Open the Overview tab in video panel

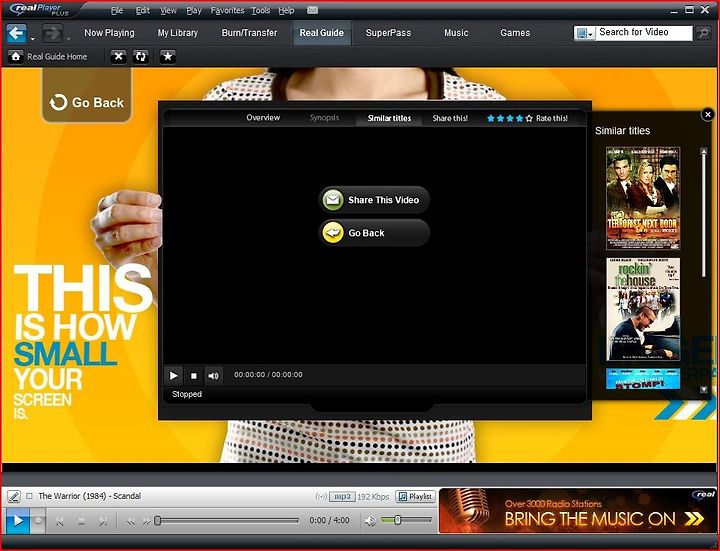click(263, 118)
